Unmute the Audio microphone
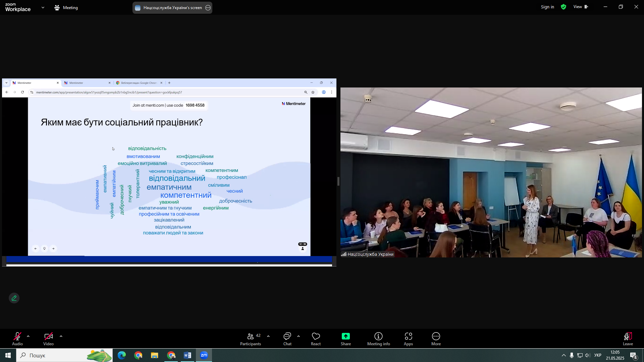This screenshot has width=644, height=362. coord(17,339)
